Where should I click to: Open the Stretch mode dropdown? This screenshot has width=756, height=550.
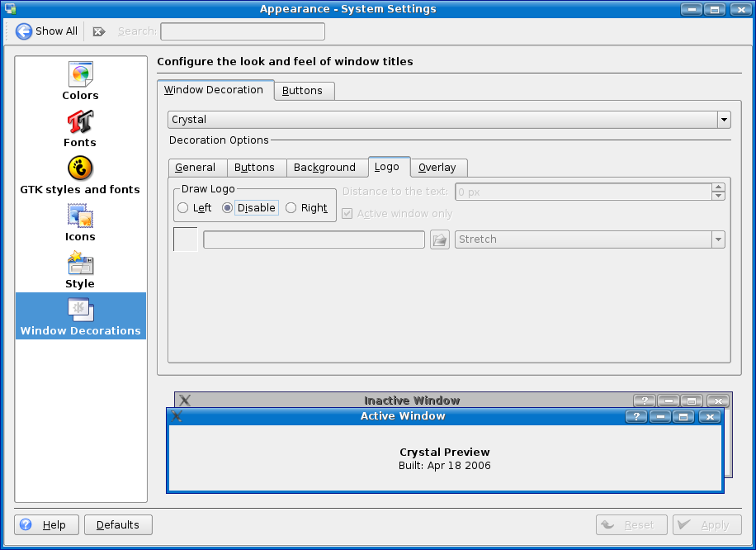(718, 239)
